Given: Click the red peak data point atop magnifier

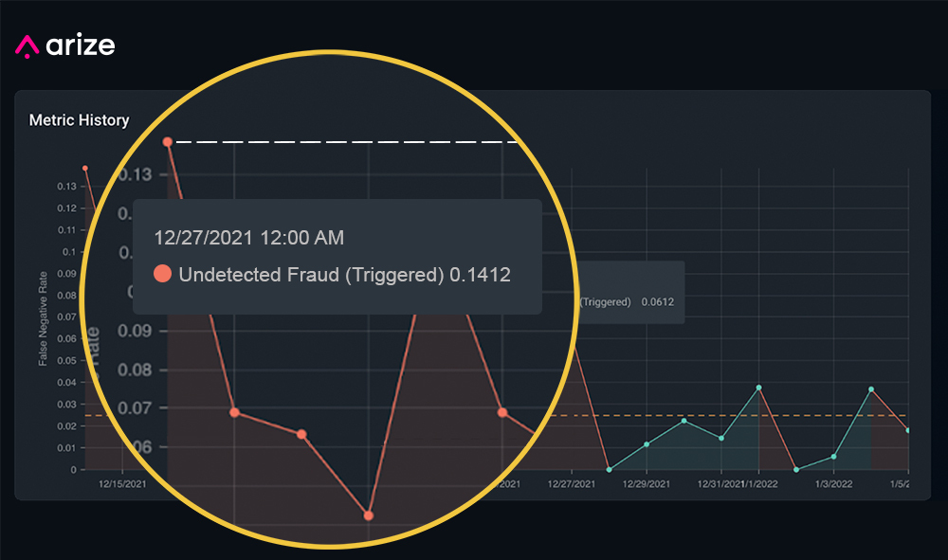Looking at the screenshot, I should tap(168, 142).
